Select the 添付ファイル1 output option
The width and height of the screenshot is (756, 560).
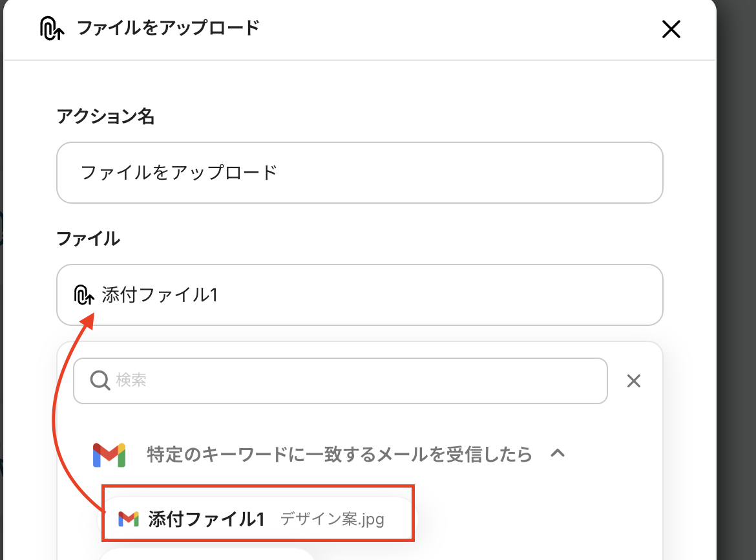point(257,519)
